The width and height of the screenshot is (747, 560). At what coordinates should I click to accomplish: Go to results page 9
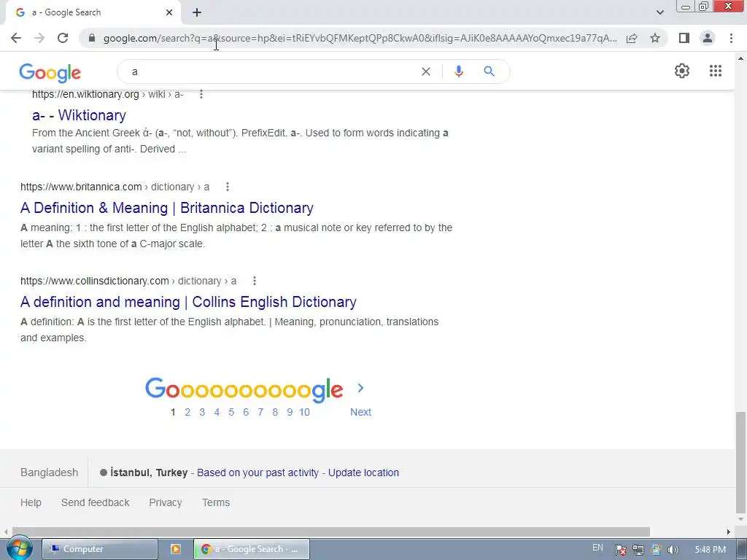point(290,413)
